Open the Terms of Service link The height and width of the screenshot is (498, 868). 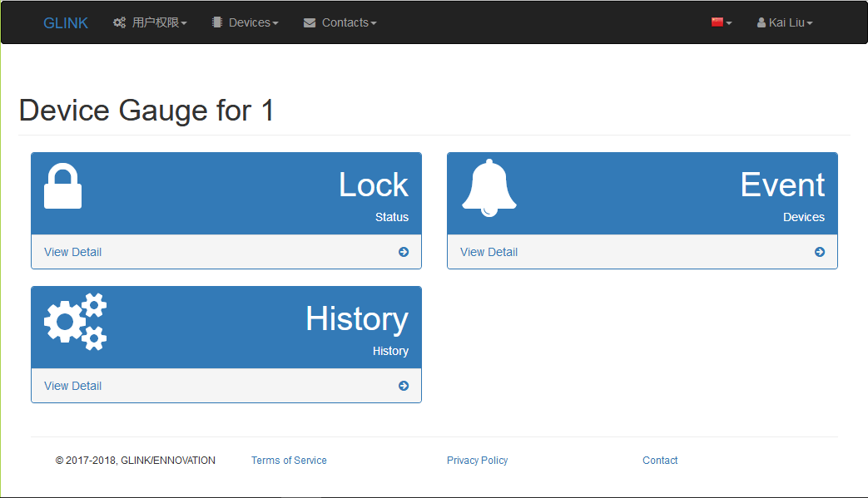(x=289, y=461)
